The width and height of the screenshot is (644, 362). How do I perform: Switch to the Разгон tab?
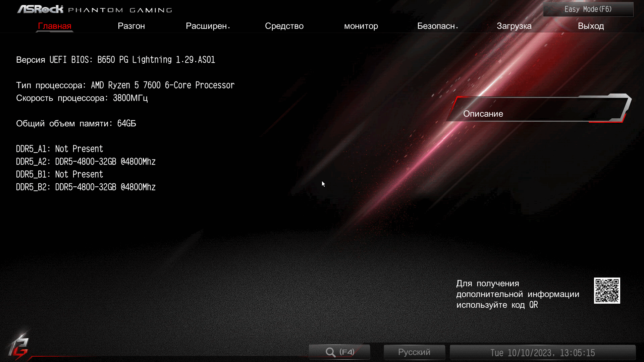[x=131, y=26]
